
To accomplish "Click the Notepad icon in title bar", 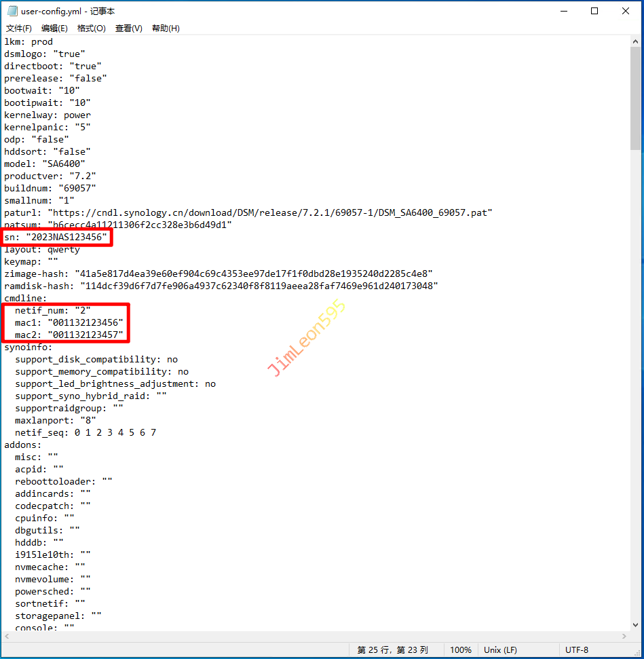I will (x=12, y=11).
